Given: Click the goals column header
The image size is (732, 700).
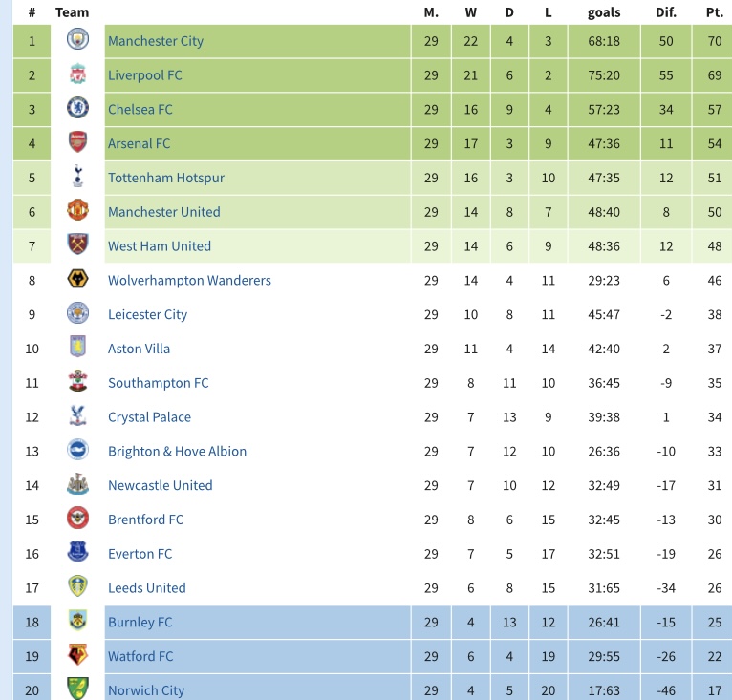Looking at the screenshot, I should 604,12.
